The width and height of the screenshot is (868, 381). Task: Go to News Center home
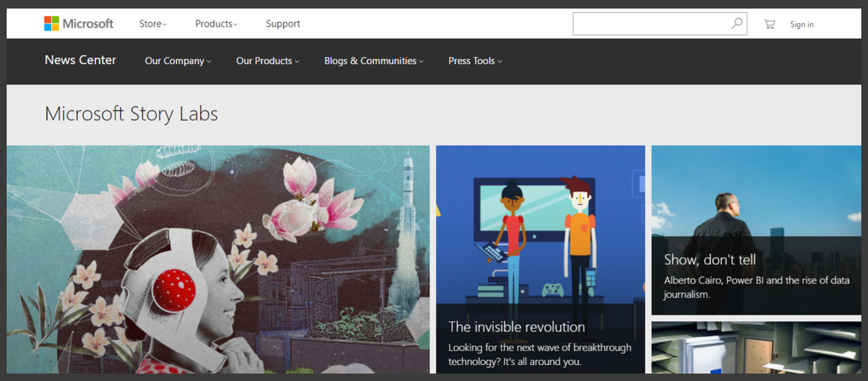[80, 59]
